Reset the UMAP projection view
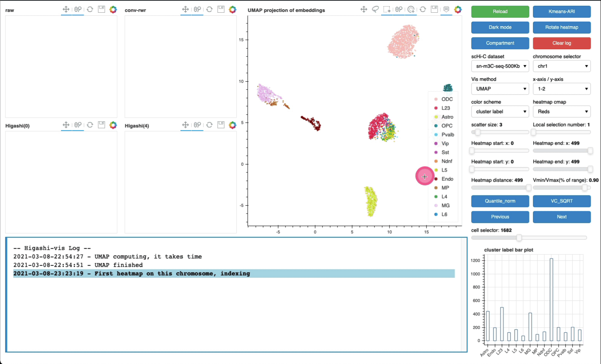The width and height of the screenshot is (601, 364). coord(423,9)
